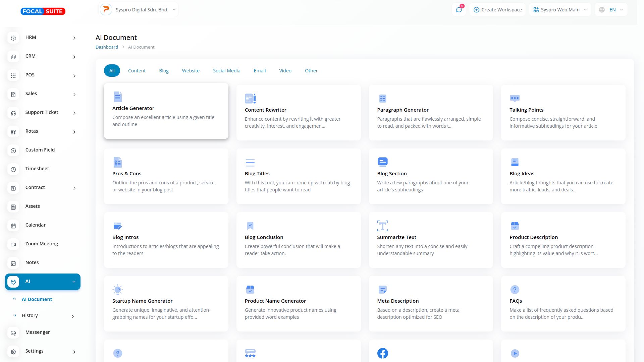Switch to the Social Media tab
The height and width of the screenshot is (362, 644).
226,71
